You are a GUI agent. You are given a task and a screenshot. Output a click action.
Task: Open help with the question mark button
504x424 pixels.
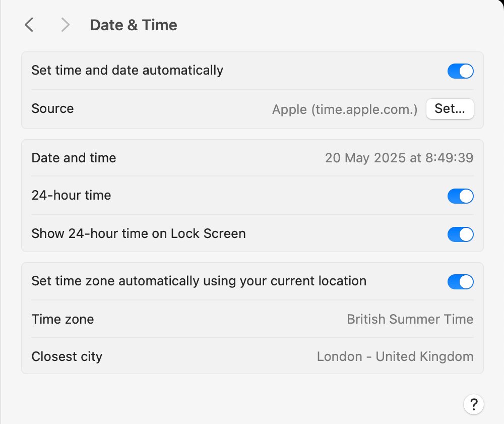(x=473, y=404)
